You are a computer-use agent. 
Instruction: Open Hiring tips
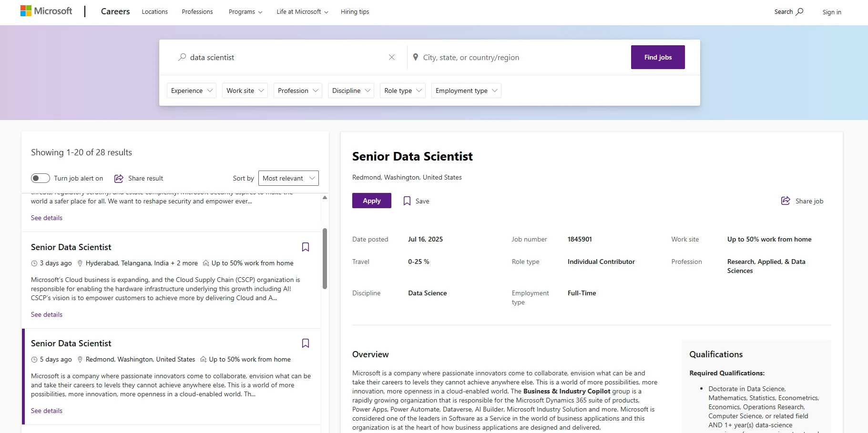[355, 11]
